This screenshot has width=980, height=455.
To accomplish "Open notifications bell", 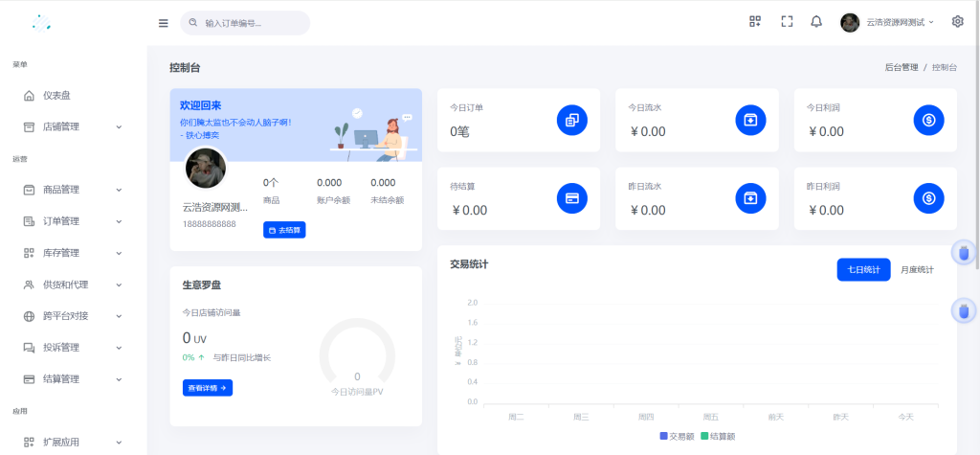I will [816, 22].
